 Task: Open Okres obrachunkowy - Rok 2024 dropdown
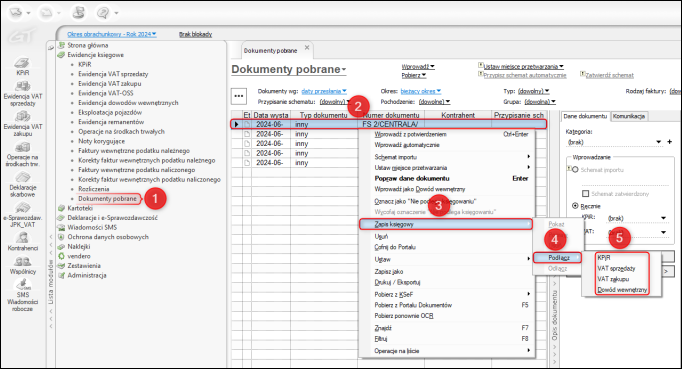pos(112,34)
